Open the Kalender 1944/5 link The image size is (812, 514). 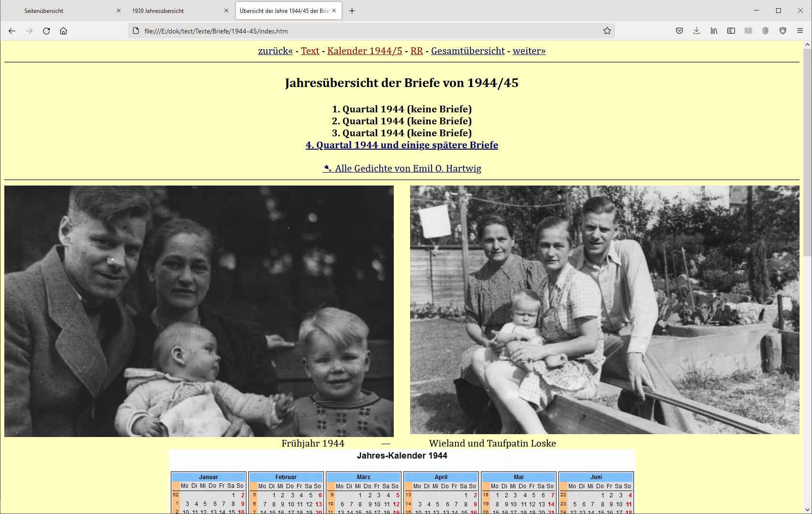pyautogui.click(x=365, y=51)
